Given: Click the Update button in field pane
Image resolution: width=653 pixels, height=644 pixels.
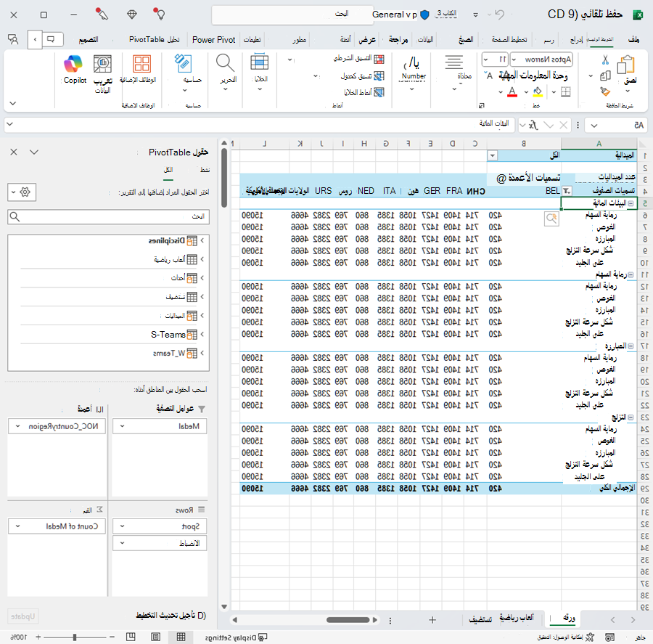Looking at the screenshot, I should pos(23,616).
